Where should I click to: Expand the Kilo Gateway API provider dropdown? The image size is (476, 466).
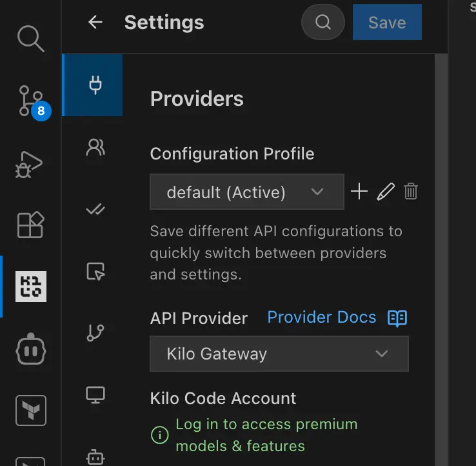pyautogui.click(x=279, y=354)
